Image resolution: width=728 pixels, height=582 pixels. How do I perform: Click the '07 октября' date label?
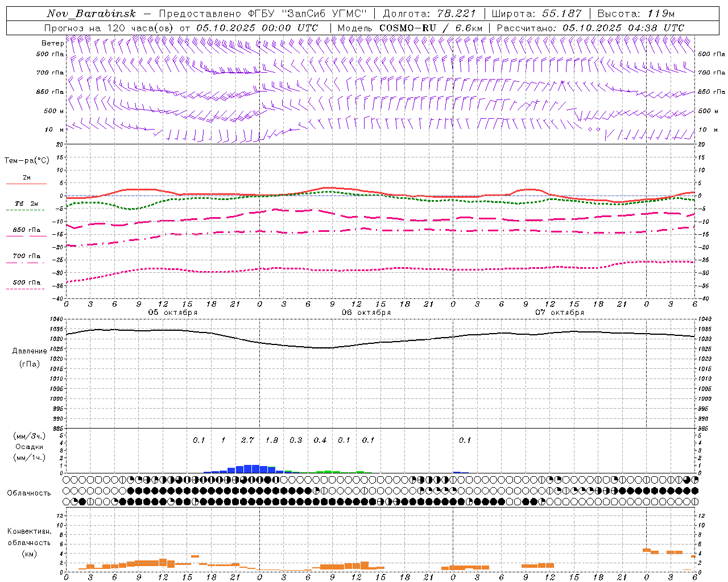coord(560,313)
